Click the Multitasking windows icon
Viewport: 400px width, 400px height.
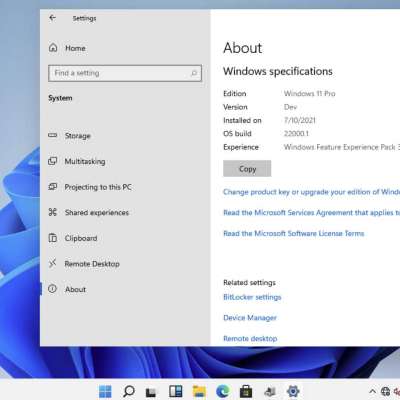click(53, 161)
